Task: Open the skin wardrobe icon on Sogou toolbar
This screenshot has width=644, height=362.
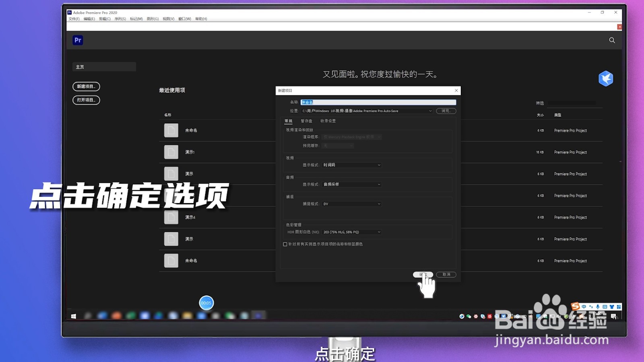Action: [612, 306]
